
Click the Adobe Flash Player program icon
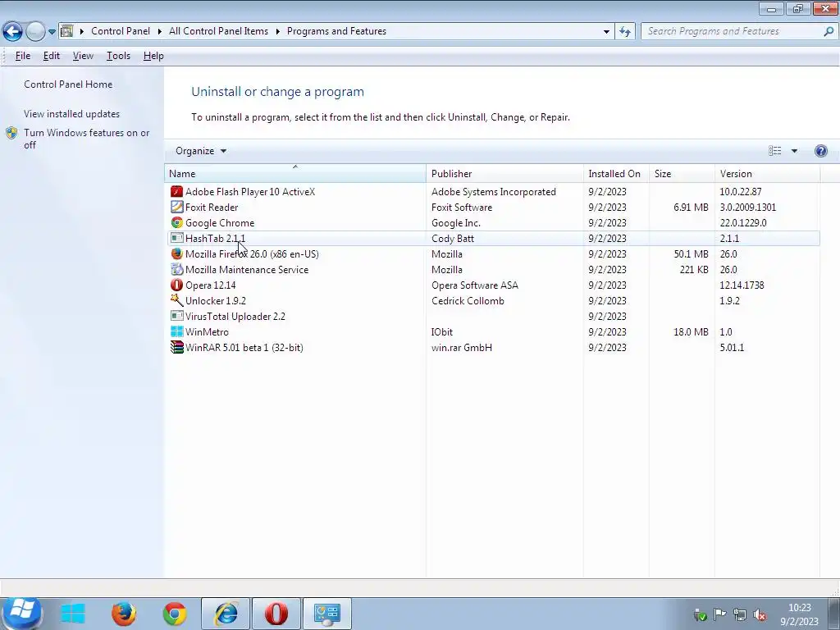177,192
